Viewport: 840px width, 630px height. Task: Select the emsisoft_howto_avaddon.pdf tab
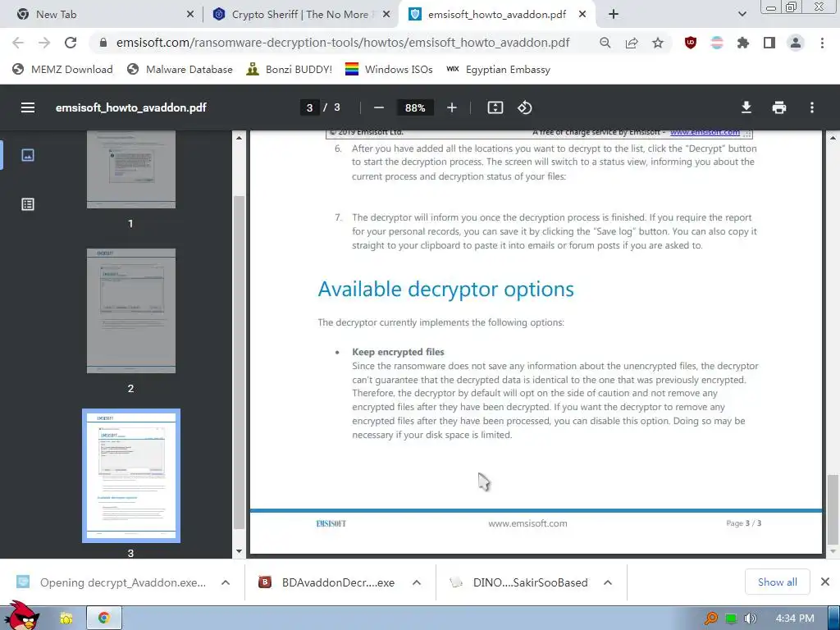(x=496, y=15)
